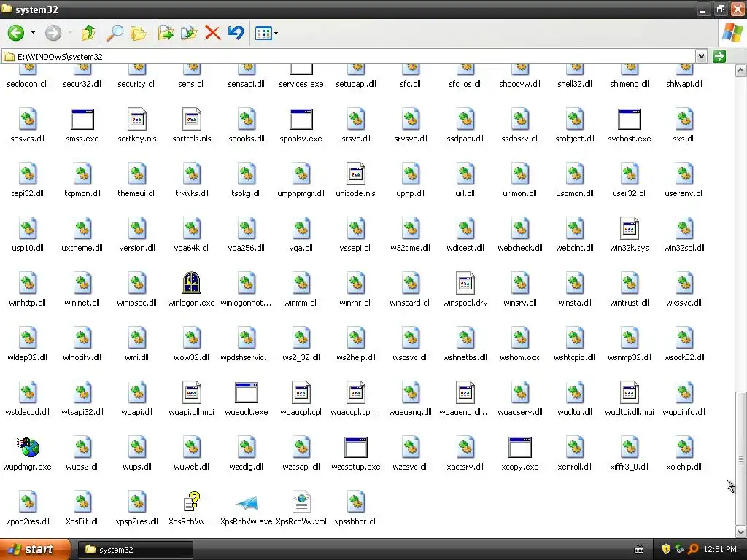Click the tapi32.dll file name
Screen dimensions: 747x560
pyautogui.click(x=28, y=193)
